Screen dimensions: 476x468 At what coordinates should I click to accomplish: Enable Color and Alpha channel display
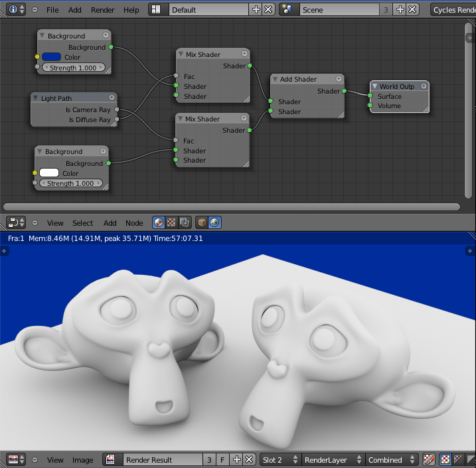pyautogui.click(x=445, y=459)
